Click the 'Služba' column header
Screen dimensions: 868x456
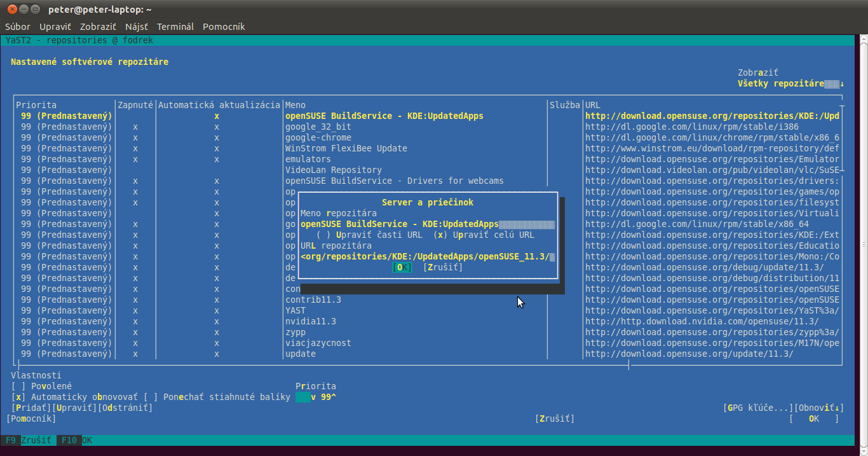565,106
